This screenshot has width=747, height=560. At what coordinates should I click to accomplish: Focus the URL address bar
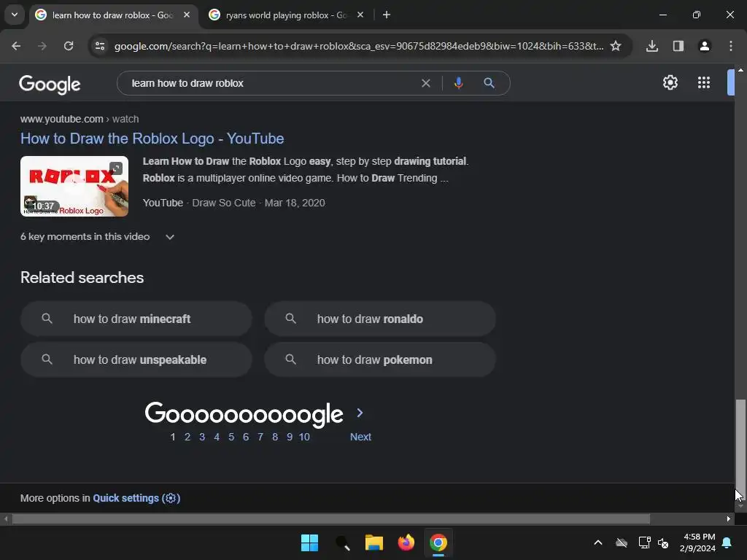pos(359,46)
